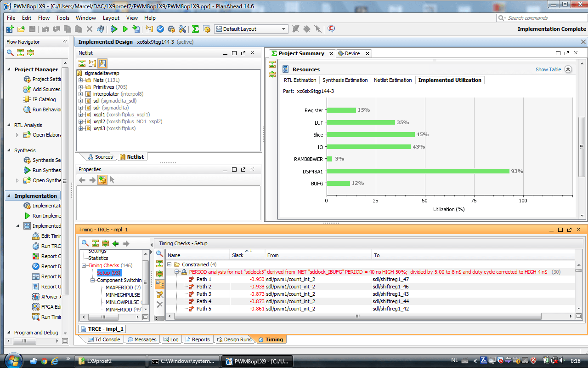Click Expand All icon in Flow Navigator
Screen dimensions: 588x368
click(x=30, y=52)
